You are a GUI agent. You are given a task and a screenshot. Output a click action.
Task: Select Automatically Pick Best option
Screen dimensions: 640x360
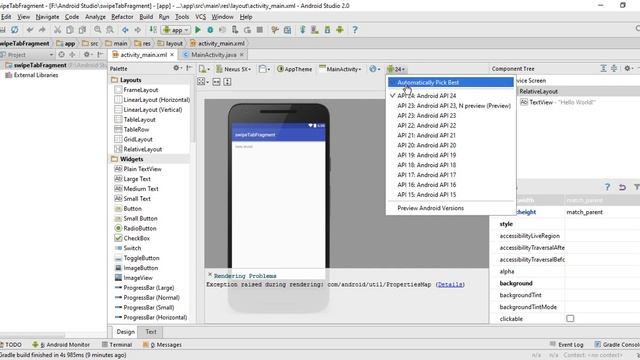pyautogui.click(x=451, y=82)
